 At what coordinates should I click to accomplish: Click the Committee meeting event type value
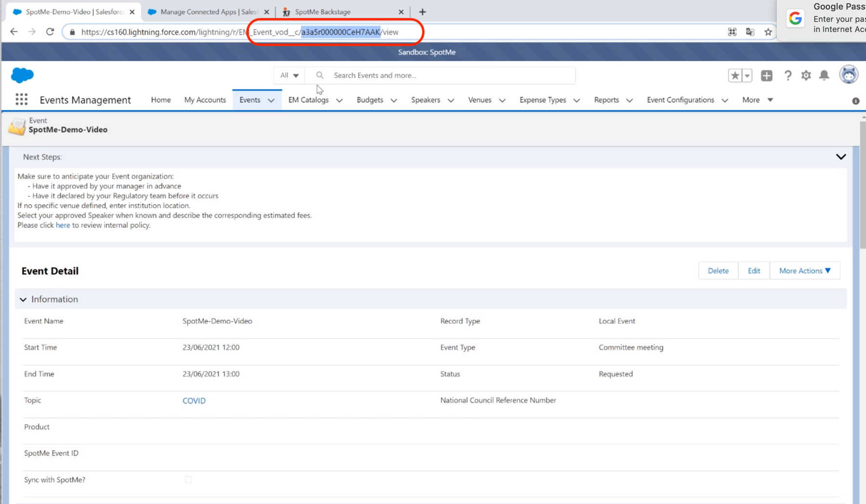click(x=631, y=347)
